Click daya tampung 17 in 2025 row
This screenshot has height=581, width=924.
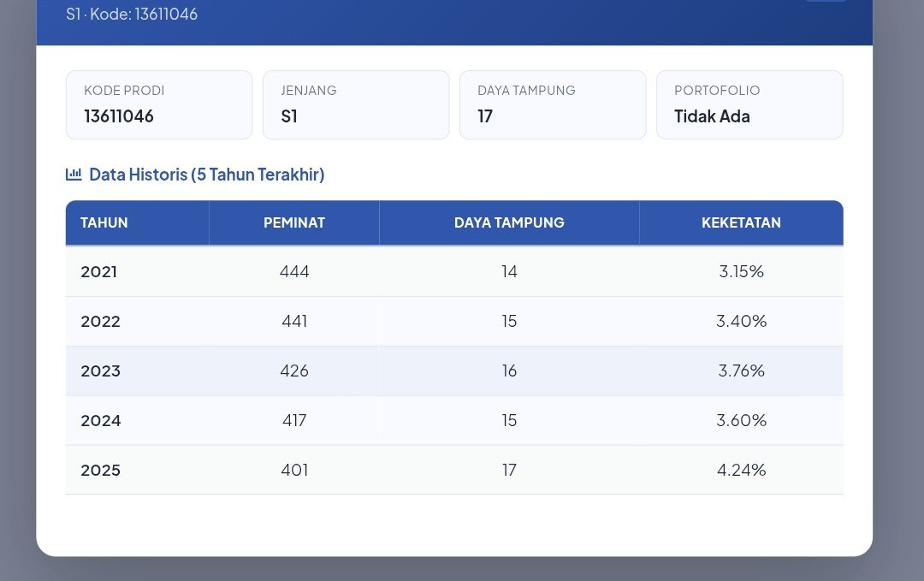[509, 471]
